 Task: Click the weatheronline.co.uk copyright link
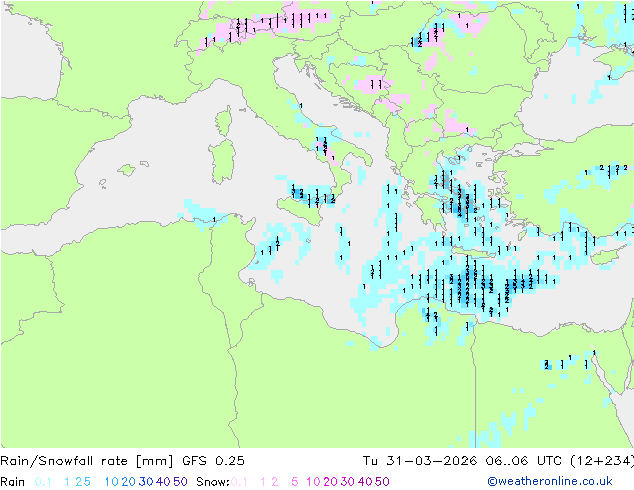tap(550, 481)
